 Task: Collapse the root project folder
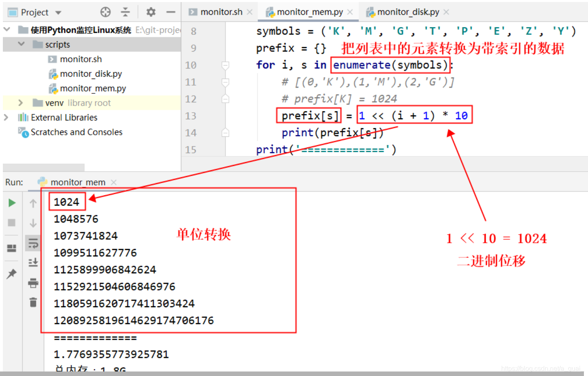point(7,29)
